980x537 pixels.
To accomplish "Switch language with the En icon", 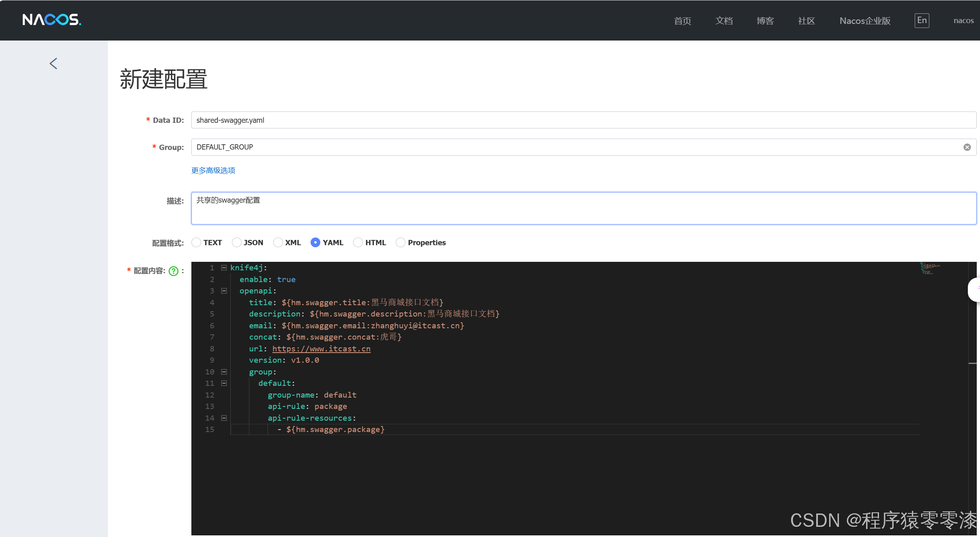I will pyautogui.click(x=922, y=21).
